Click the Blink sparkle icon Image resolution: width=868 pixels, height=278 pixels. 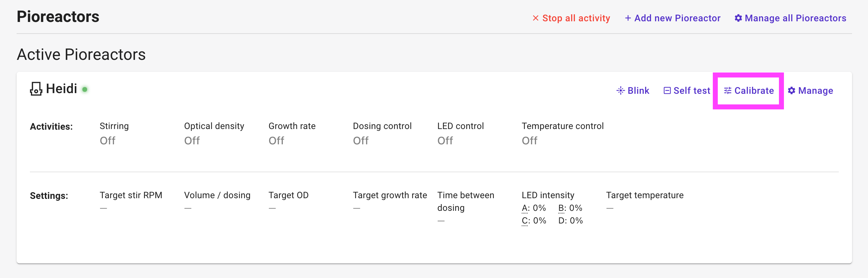621,90
